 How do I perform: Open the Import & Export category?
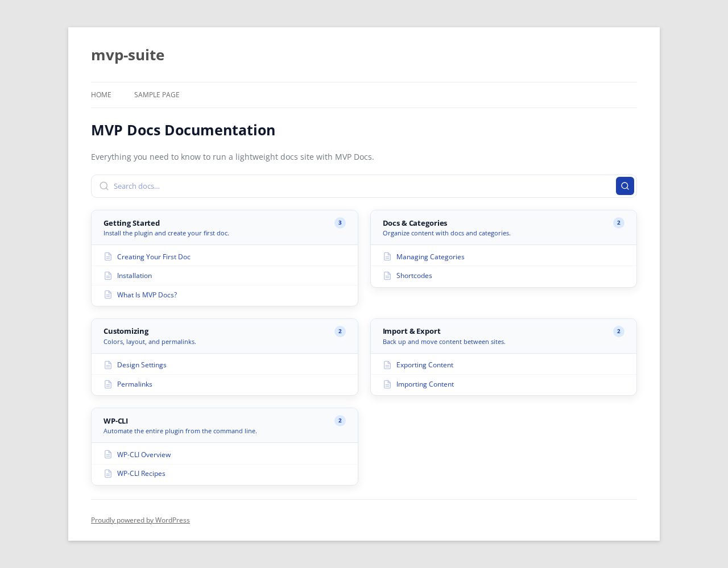point(412,331)
